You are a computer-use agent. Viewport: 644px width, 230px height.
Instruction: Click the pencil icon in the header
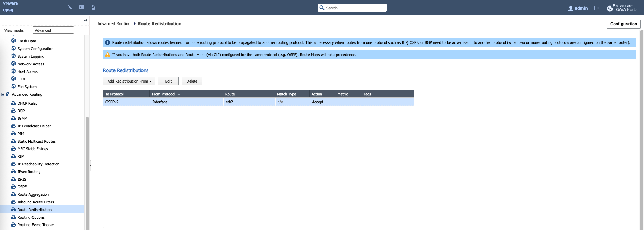pos(70,7)
